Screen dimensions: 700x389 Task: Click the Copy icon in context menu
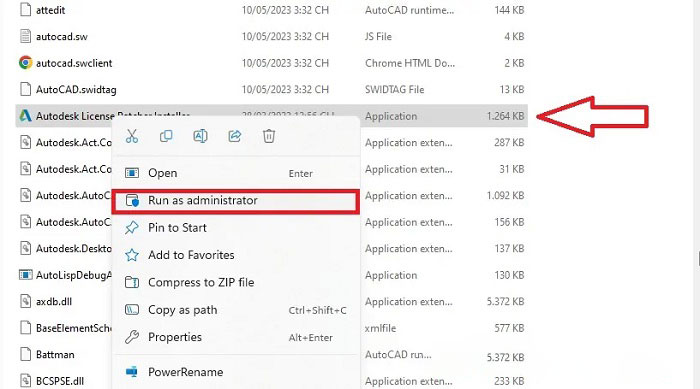pyautogui.click(x=166, y=136)
